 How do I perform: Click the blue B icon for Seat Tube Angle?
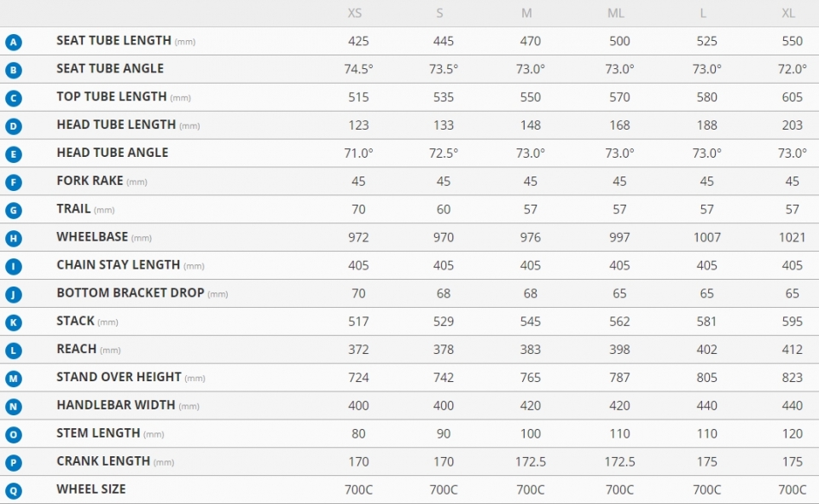[x=14, y=70]
